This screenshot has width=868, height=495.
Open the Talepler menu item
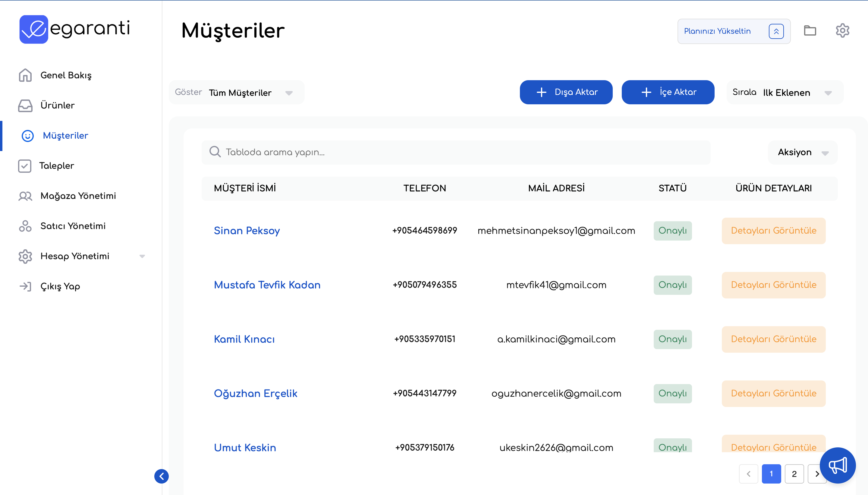[x=56, y=166]
